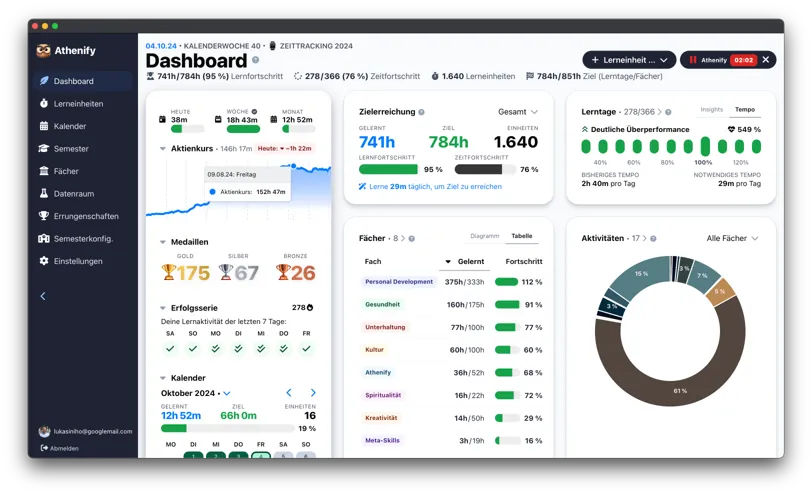
Task: Dismiss the Athenify timer with X
Action: point(766,60)
